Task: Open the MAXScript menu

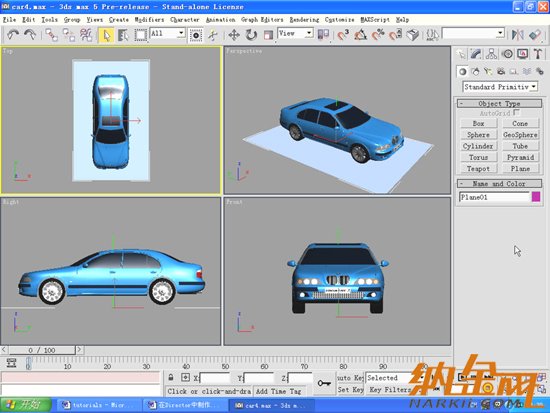Action: [375, 20]
